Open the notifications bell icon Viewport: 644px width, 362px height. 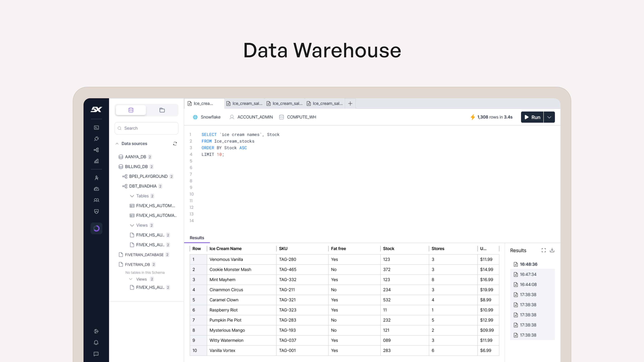(96, 343)
